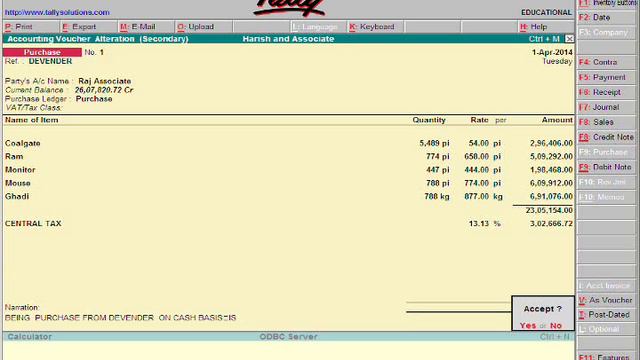Switch to F5 Payment voucher

(x=606, y=77)
